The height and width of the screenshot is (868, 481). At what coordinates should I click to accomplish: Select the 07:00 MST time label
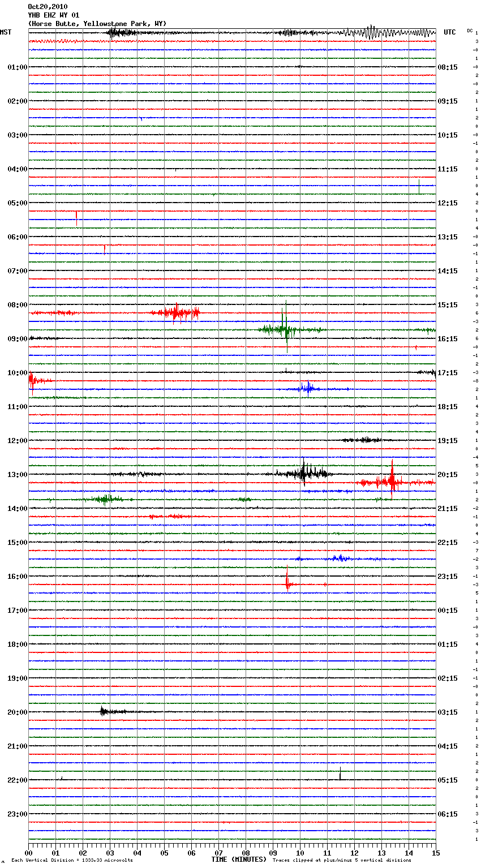point(18,271)
